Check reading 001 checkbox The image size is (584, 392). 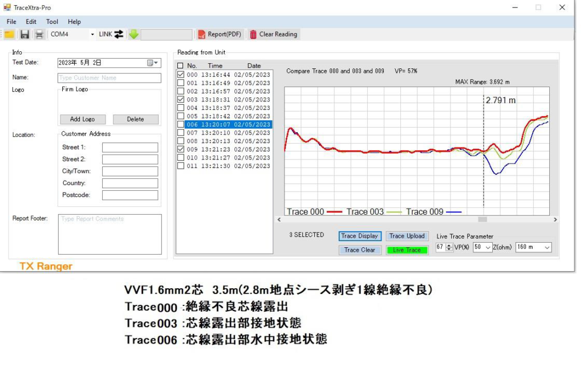(x=181, y=83)
